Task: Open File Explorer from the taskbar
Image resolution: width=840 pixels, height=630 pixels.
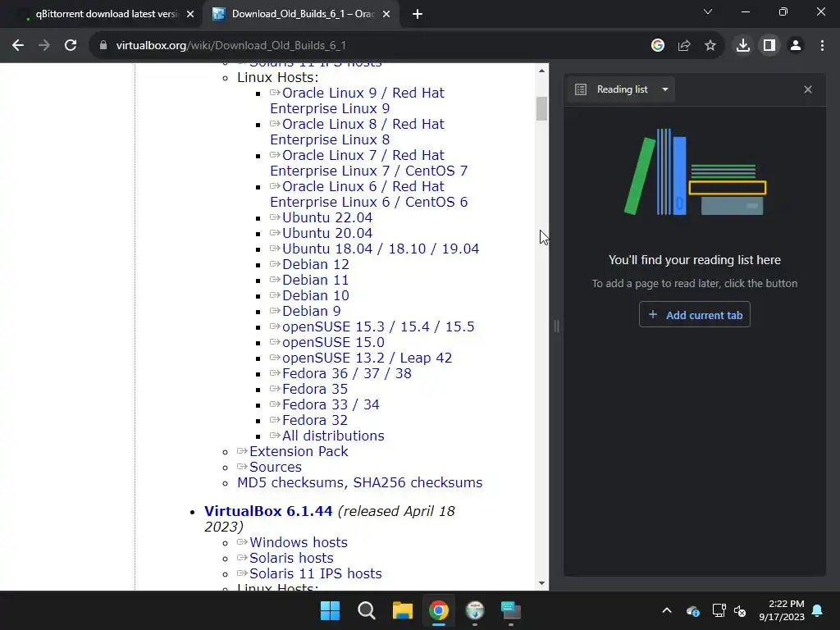Action: click(x=402, y=610)
